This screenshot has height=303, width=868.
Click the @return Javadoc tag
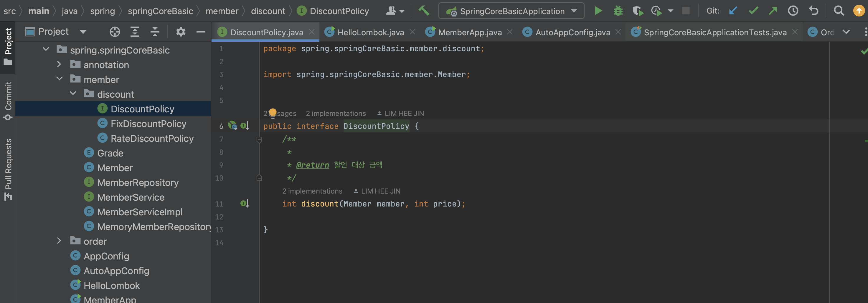312,165
